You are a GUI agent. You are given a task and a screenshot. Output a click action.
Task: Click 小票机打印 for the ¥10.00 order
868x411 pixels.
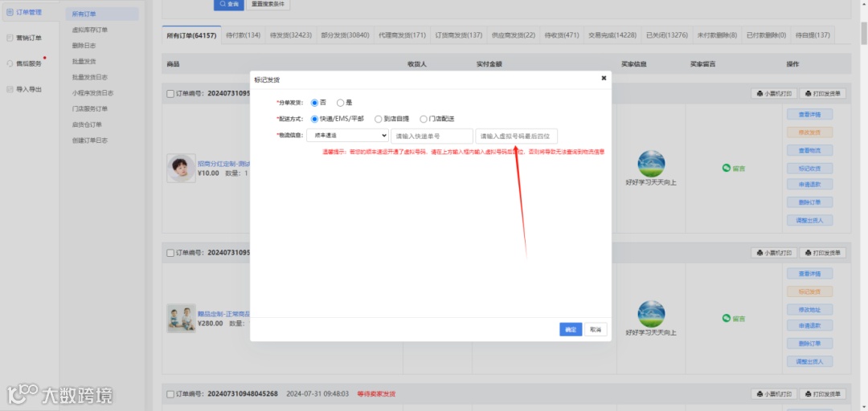pyautogui.click(x=774, y=93)
